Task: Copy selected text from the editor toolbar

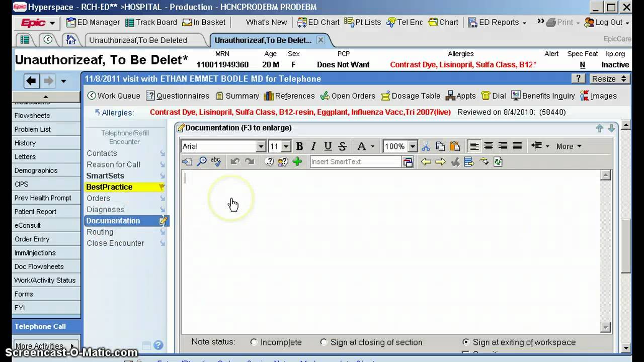Action: (x=440, y=146)
